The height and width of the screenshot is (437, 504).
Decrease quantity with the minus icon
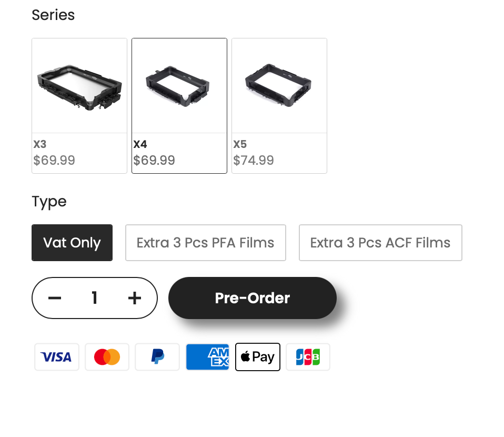click(x=55, y=298)
